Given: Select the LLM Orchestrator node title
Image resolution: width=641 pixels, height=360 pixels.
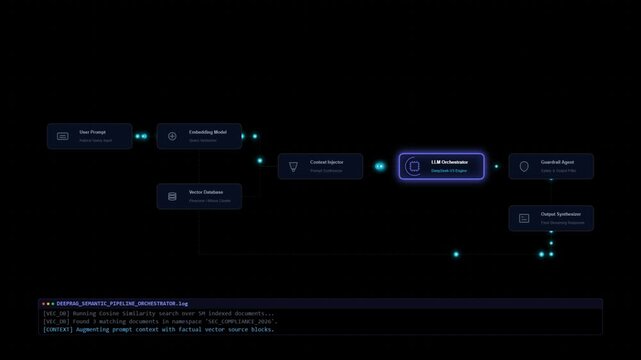Looking at the screenshot, I should pos(449,162).
